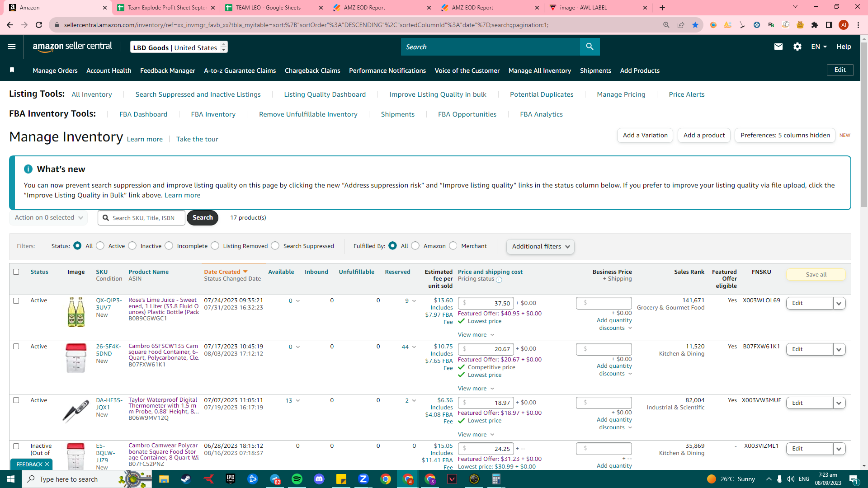Open the Seller Central hamburger menu
Screen dimensions: 868x488
[12, 47]
